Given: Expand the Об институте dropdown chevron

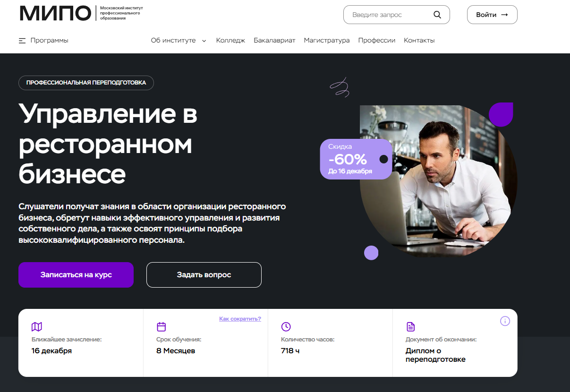Looking at the screenshot, I should pos(204,41).
